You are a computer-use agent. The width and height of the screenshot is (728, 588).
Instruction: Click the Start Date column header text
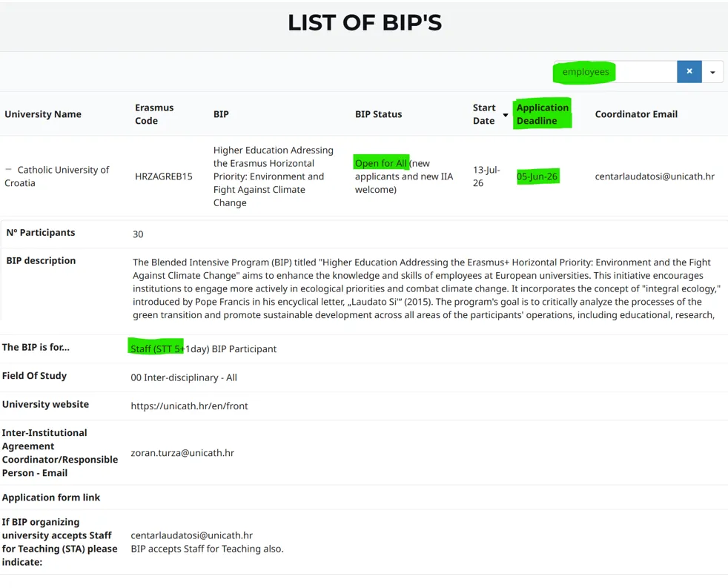(x=484, y=114)
